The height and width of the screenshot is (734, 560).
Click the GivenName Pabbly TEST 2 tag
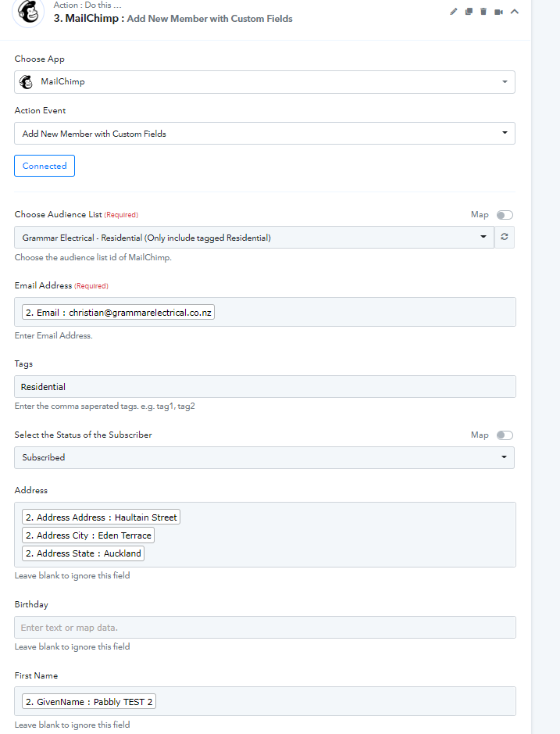coord(89,701)
